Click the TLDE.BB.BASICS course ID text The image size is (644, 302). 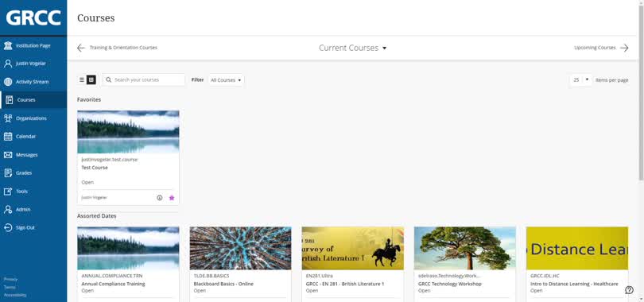pos(211,276)
